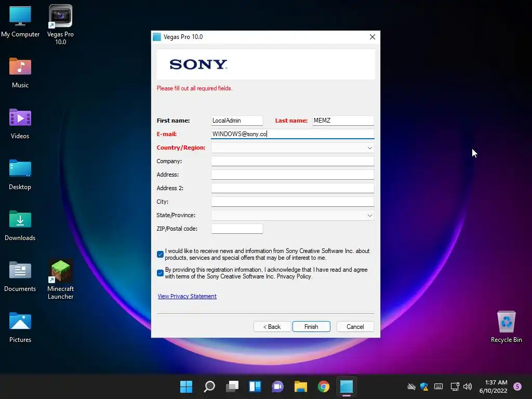Click the Address input field

(292, 175)
